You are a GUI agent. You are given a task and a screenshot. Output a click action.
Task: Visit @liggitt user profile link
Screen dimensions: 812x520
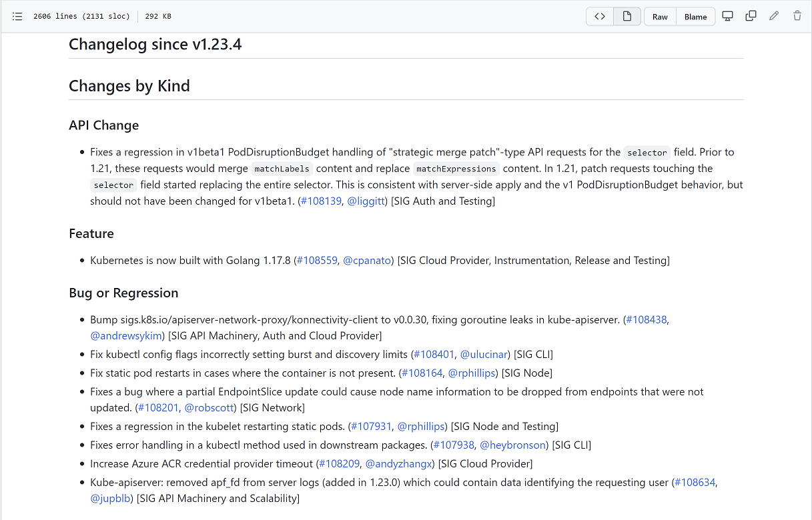(x=366, y=201)
